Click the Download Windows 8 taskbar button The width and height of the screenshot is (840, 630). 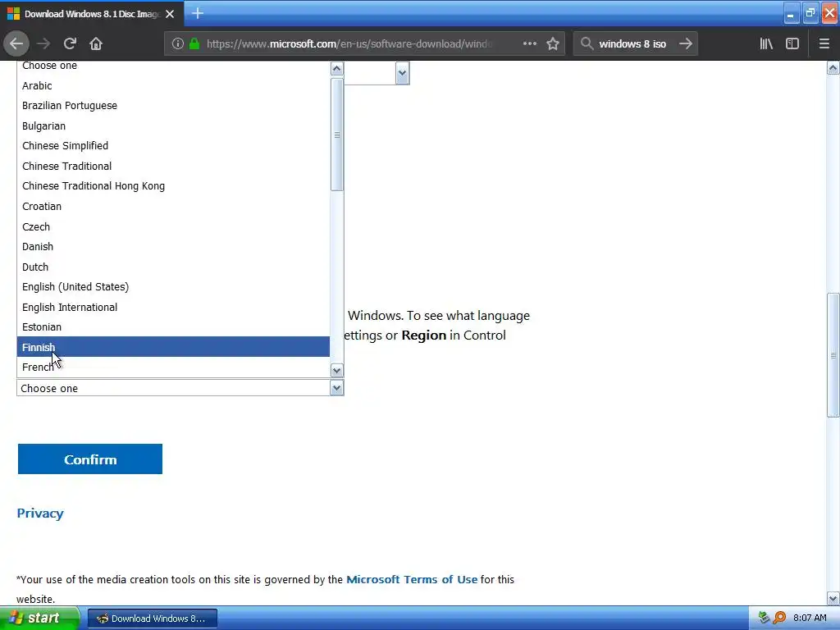152,619
